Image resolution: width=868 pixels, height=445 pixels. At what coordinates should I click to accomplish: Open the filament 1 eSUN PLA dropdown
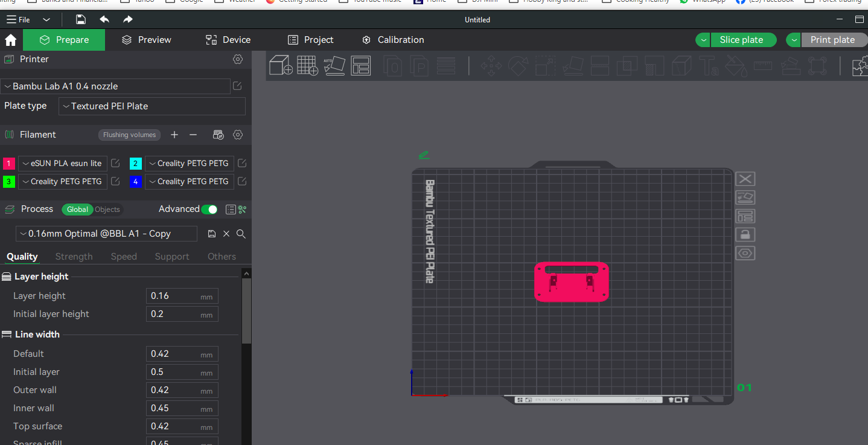pyautogui.click(x=63, y=163)
